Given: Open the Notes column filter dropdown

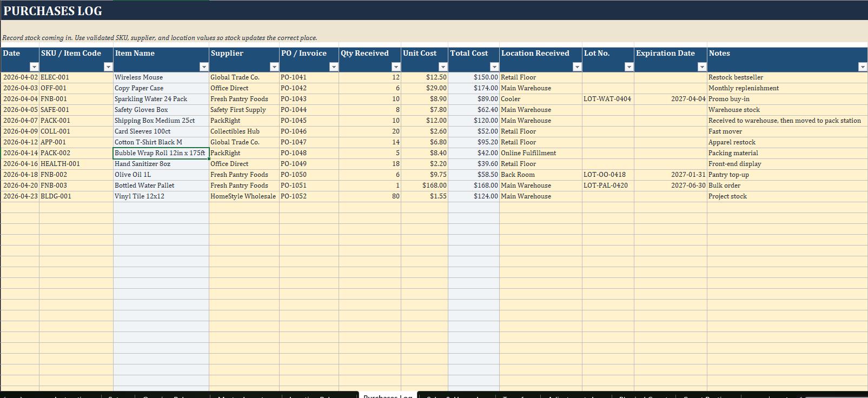Looking at the screenshot, I should coord(863,67).
